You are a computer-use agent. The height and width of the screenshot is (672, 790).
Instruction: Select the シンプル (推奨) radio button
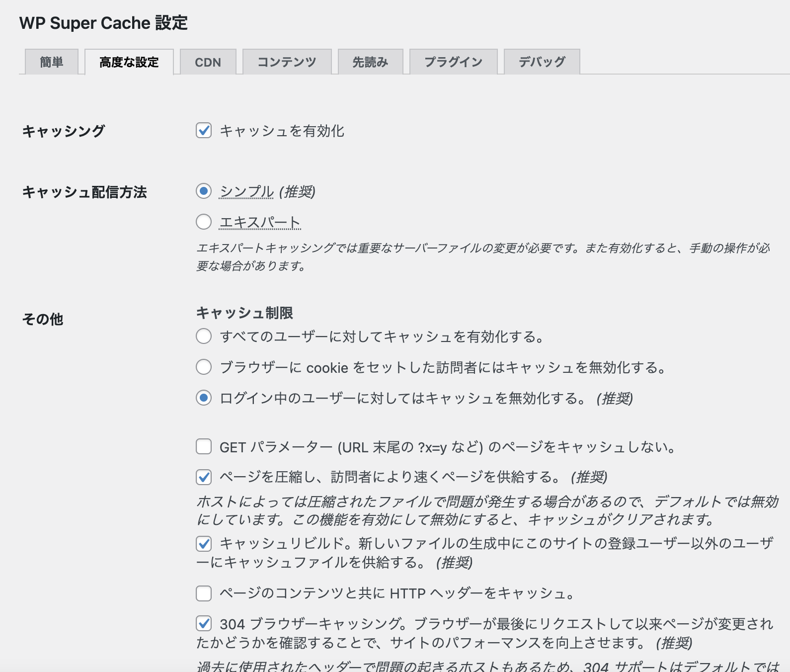click(204, 191)
